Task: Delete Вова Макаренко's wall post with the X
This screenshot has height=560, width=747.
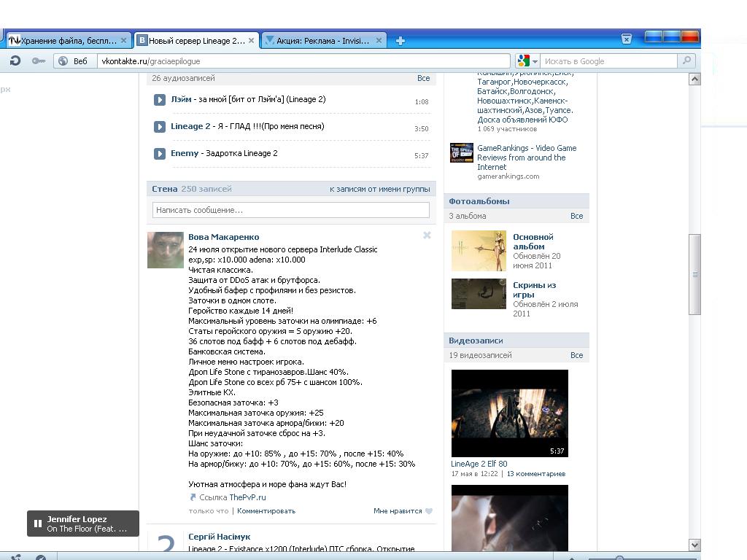Action: click(427, 236)
